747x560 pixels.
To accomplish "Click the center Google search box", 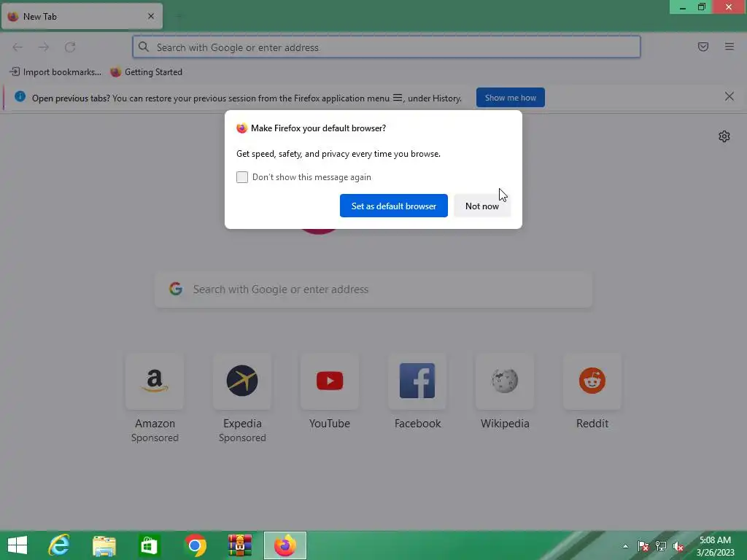I will point(373,289).
